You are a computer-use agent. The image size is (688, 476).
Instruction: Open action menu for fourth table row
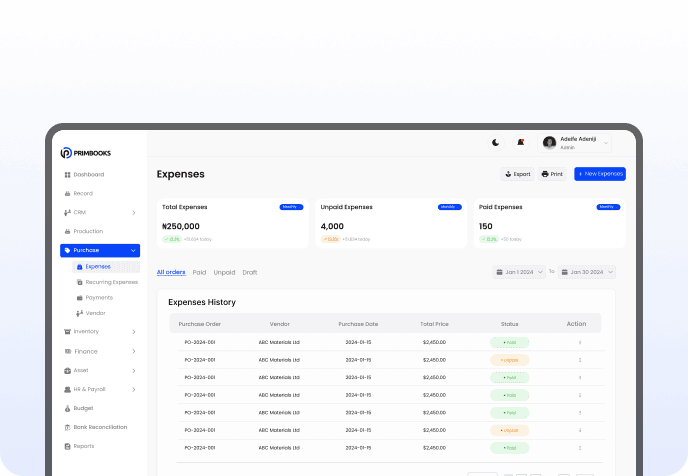click(x=580, y=395)
